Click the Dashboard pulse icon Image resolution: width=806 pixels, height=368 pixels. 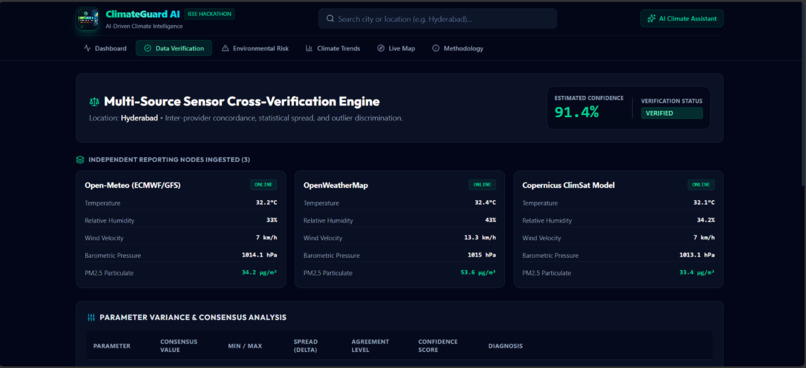click(87, 48)
